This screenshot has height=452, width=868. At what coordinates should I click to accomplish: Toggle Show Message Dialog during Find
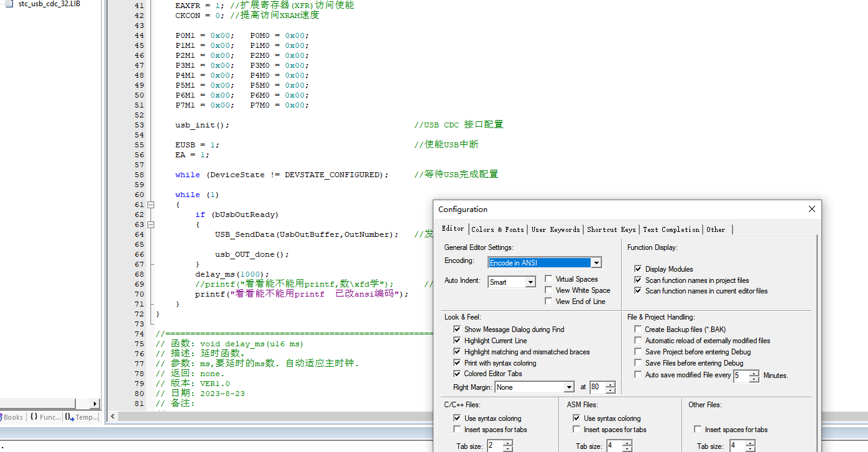[x=458, y=330]
